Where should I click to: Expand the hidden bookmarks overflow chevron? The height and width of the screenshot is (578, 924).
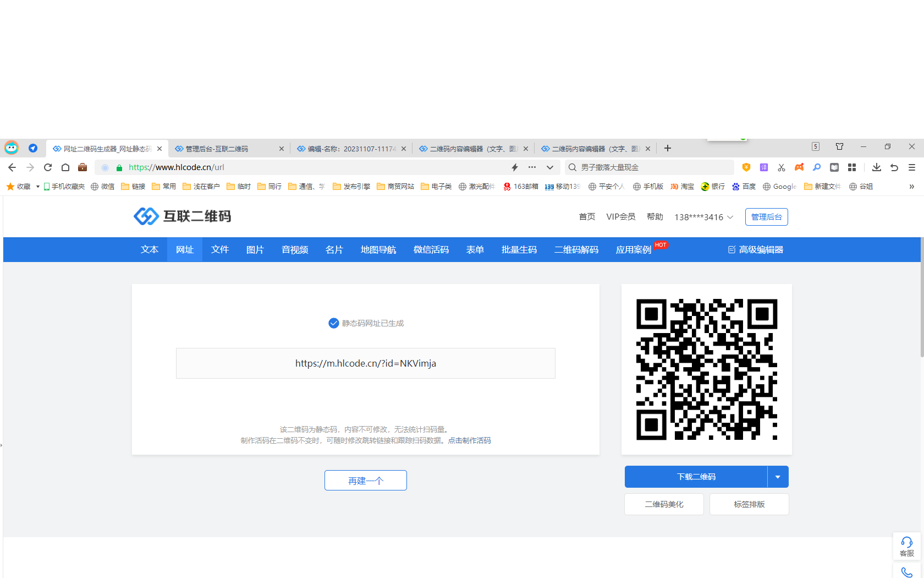[x=911, y=187]
